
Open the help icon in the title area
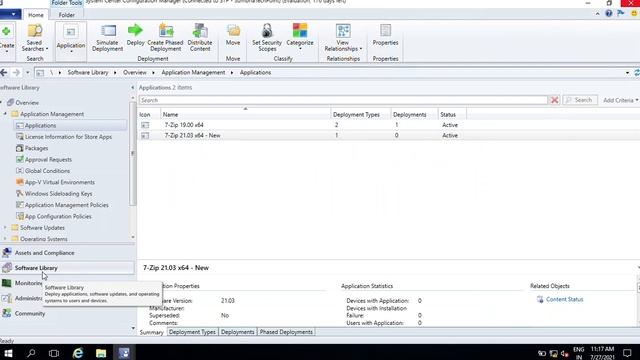[609, 13]
